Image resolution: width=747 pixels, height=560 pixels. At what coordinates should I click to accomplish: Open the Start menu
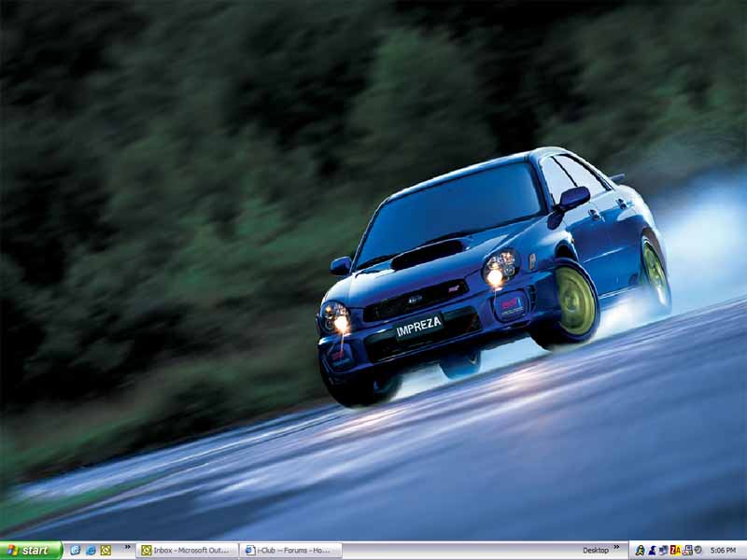click(x=31, y=551)
